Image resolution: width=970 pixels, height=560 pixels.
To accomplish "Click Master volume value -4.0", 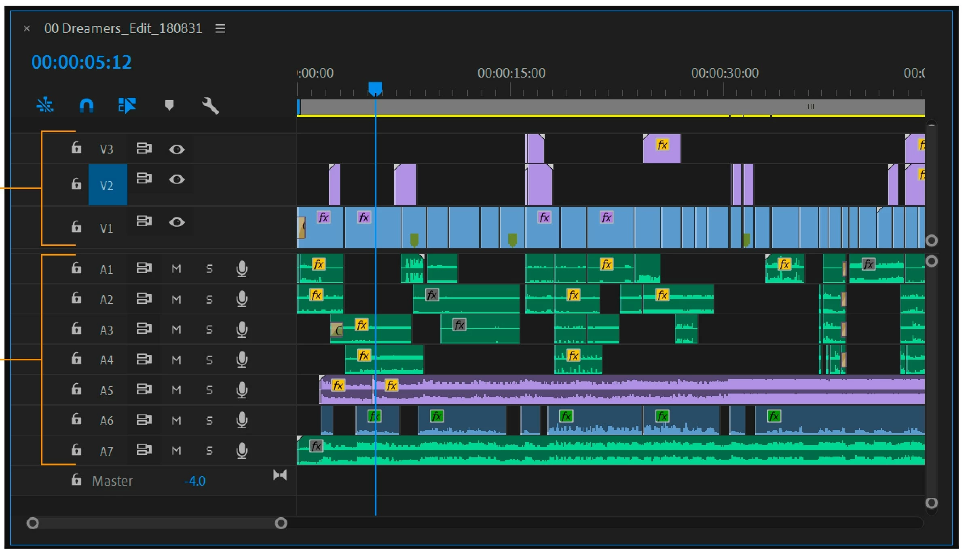I will tap(195, 481).
